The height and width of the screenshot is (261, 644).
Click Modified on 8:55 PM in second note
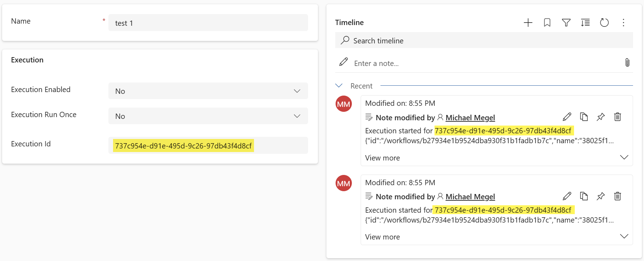tap(400, 183)
